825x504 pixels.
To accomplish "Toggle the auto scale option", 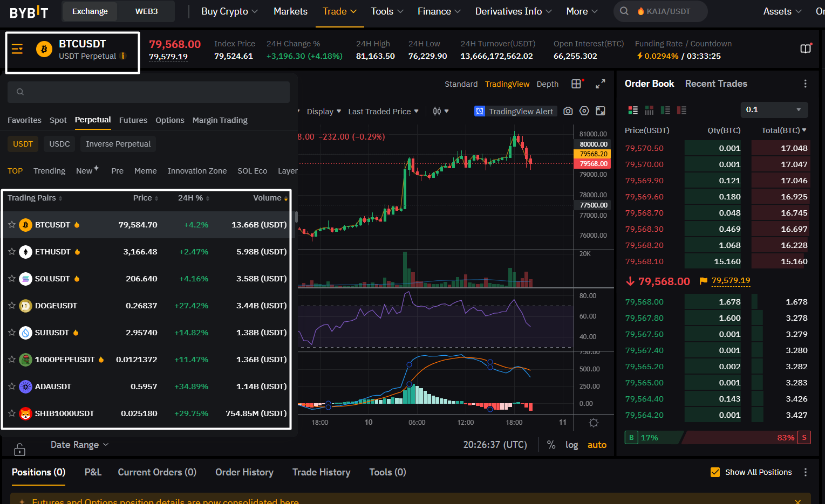I will (597, 445).
